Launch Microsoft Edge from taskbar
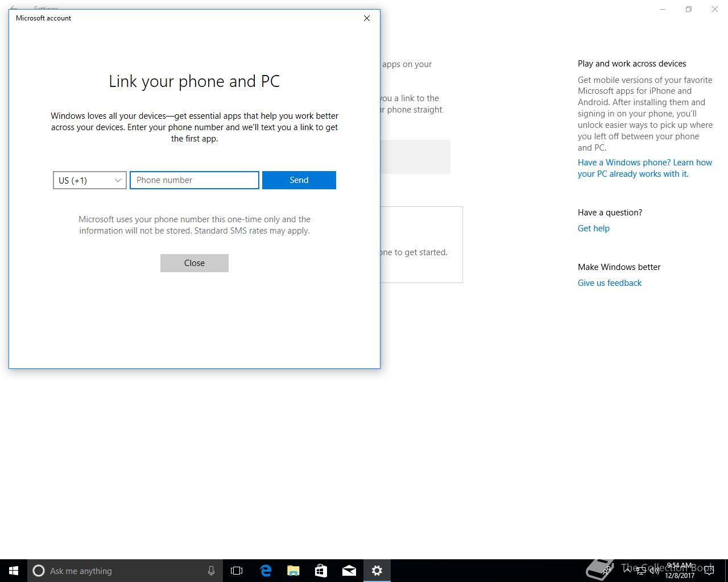The image size is (728, 582). 266,571
